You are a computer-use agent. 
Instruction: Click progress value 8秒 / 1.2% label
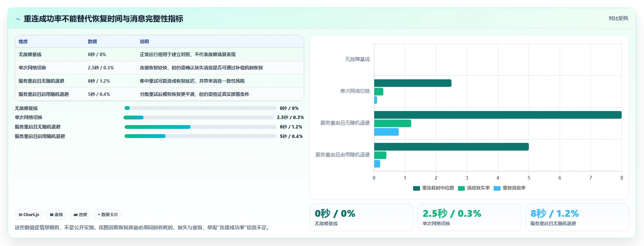click(291, 127)
